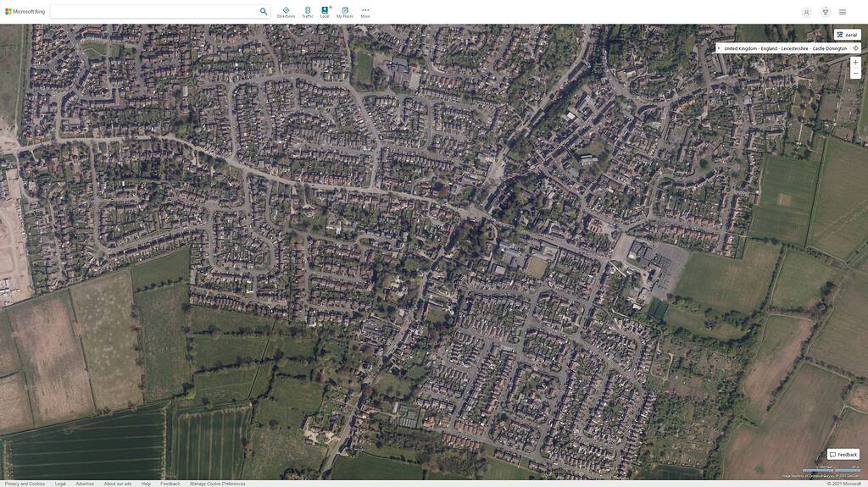Zoom out with the minus button
The width and height of the screenshot is (868, 487).
[855, 74]
